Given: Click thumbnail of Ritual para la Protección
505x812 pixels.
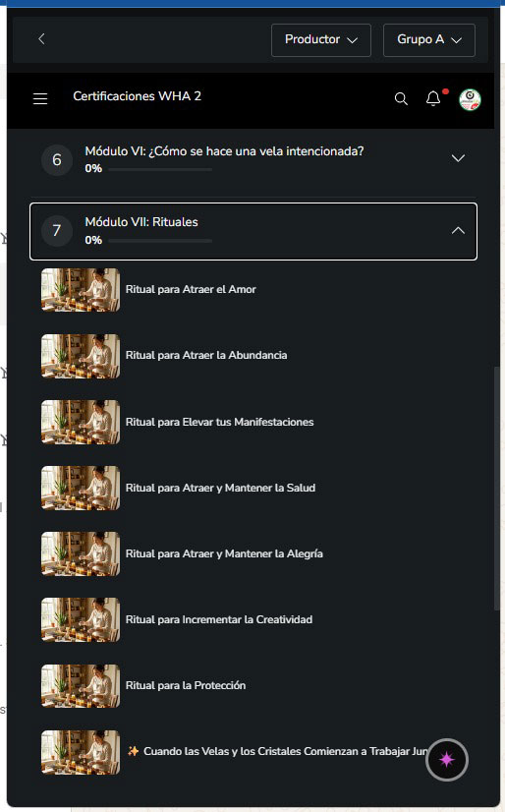Looking at the screenshot, I should coord(81,685).
